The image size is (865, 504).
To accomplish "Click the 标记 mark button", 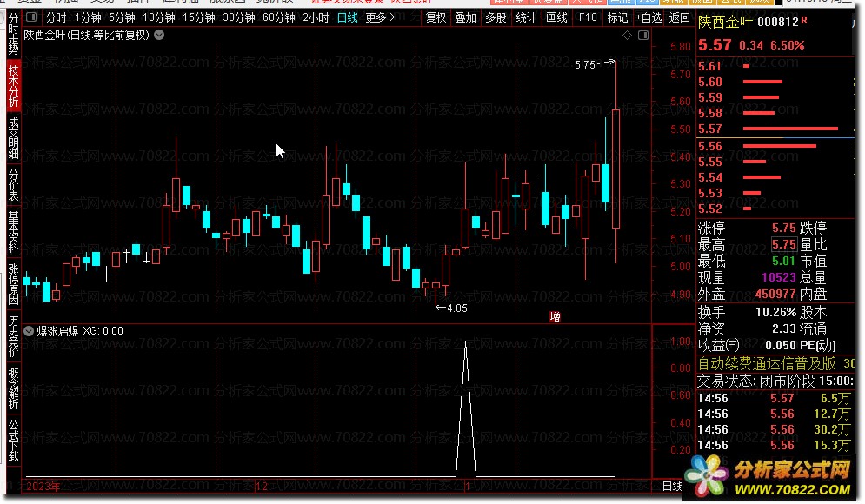I will point(617,17).
